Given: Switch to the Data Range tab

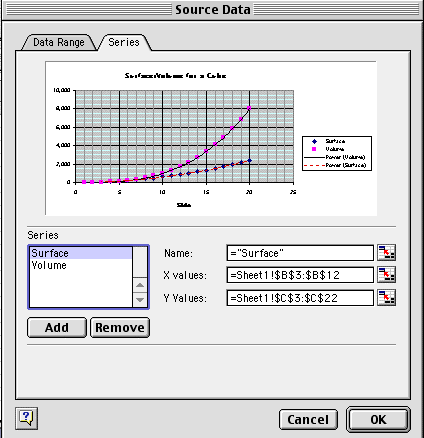Looking at the screenshot, I should coord(59,42).
